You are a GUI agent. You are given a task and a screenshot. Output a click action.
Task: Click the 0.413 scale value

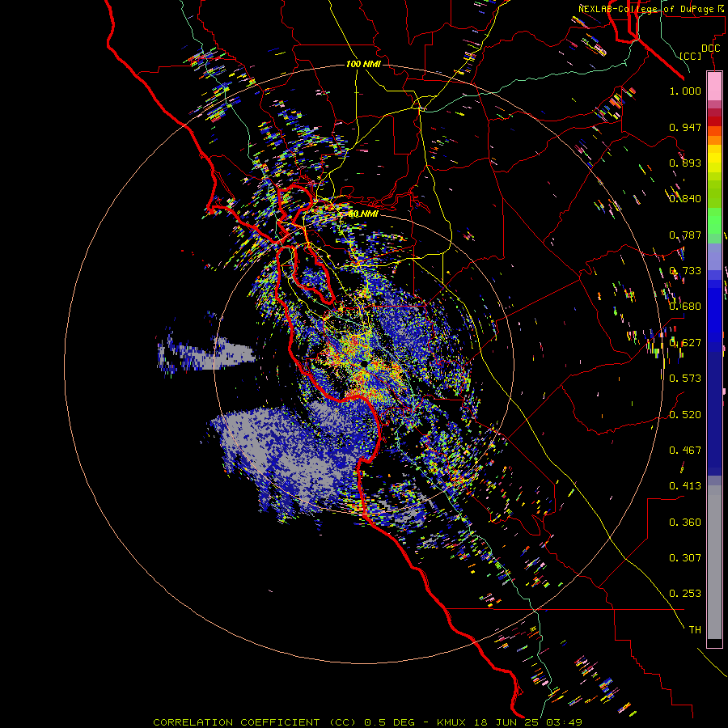click(x=685, y=486)
